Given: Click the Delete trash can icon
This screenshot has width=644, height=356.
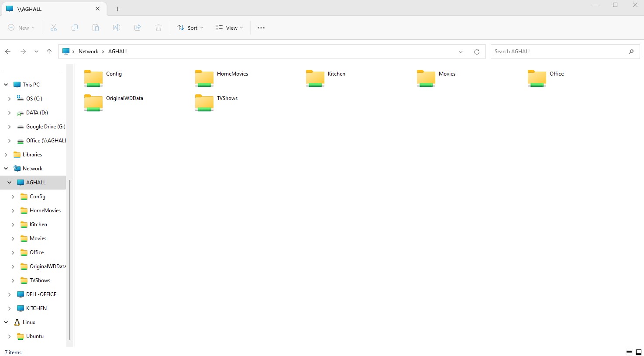Looking at the screenshot, I should click(158, 28).
